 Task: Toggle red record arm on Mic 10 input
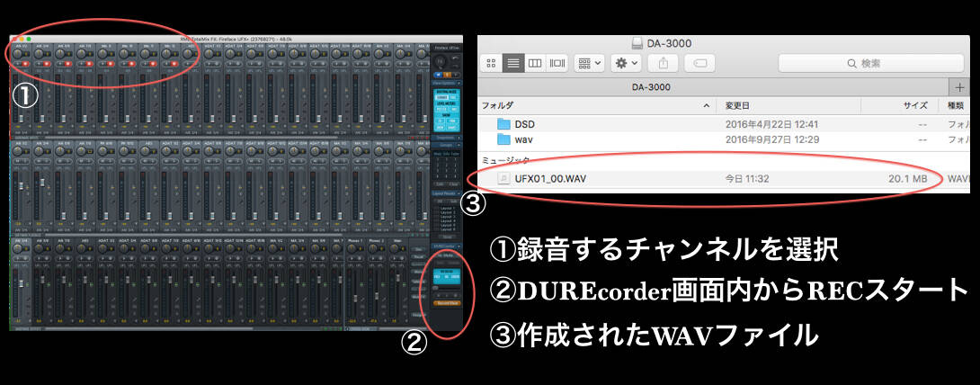tap(132, 64)
